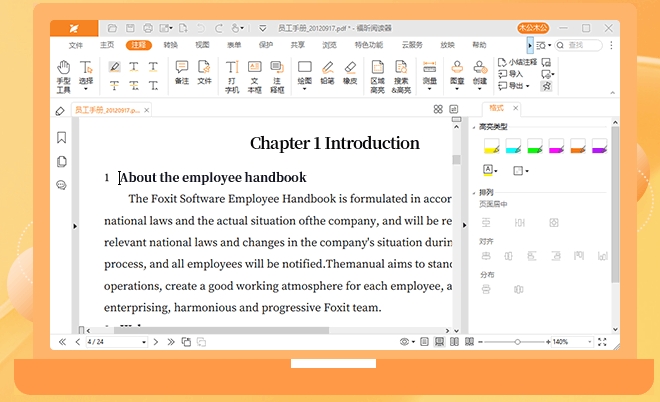Open the zoom level 140% dropdown
The image size is (660, 402).
[x=574, y=342]
